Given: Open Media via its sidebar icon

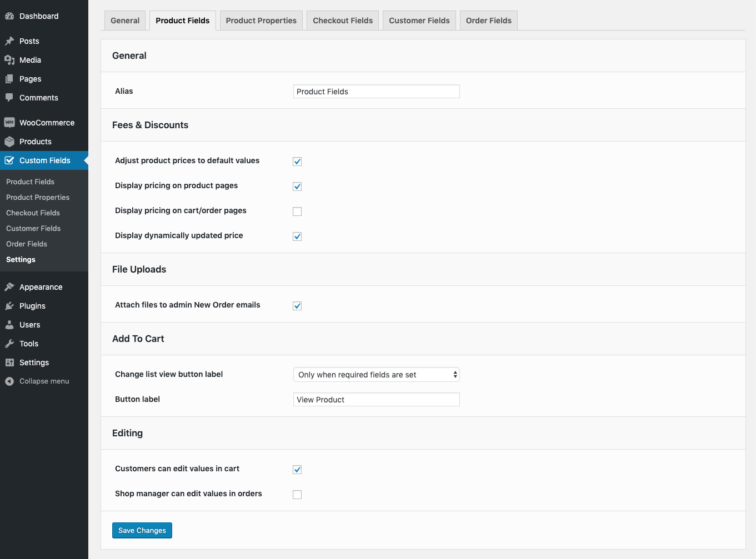Looking at the screenshot, I should point(9,60).
